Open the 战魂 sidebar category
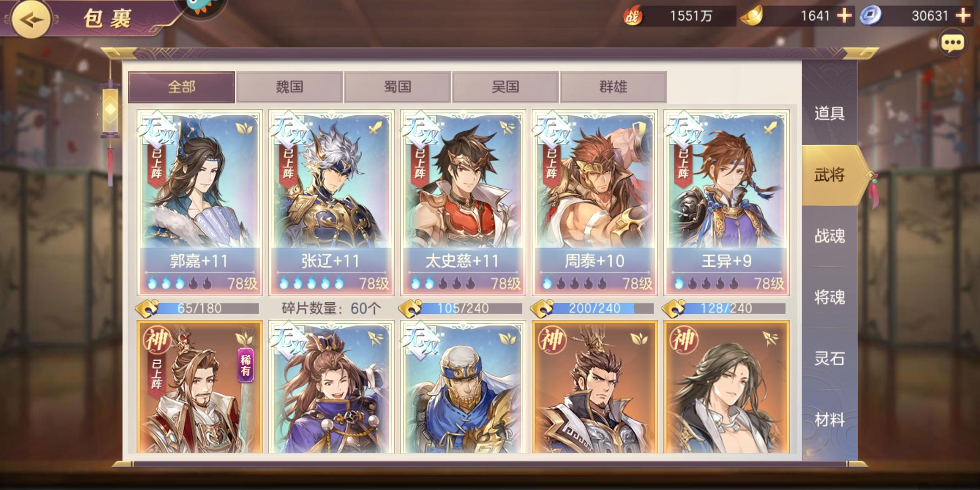980x490 pixels. pos(829,236)
